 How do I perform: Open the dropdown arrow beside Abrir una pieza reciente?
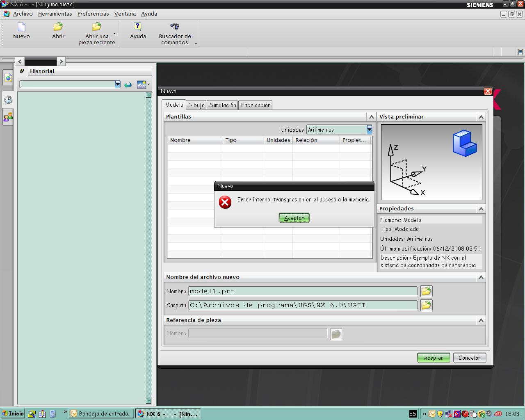[114, 34]
